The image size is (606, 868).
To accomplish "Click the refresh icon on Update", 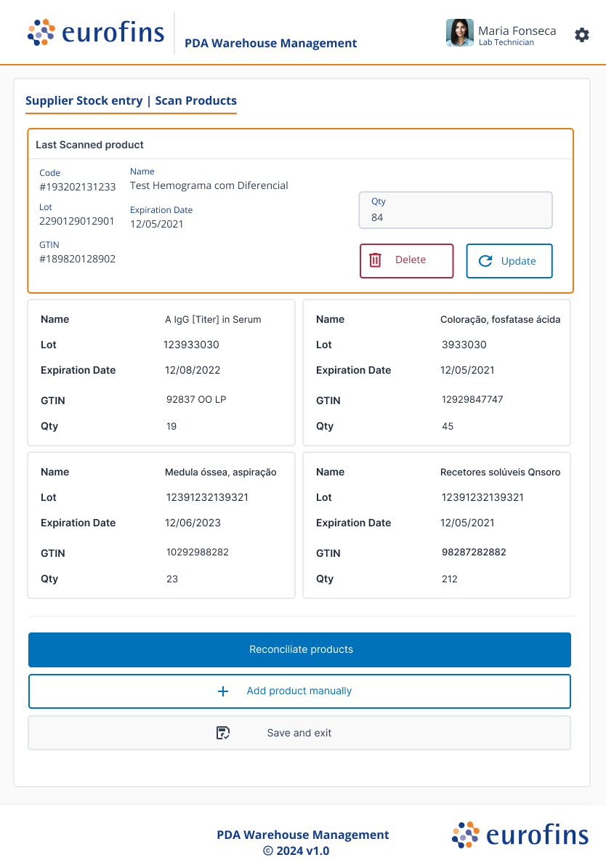I will click(485, 261).
